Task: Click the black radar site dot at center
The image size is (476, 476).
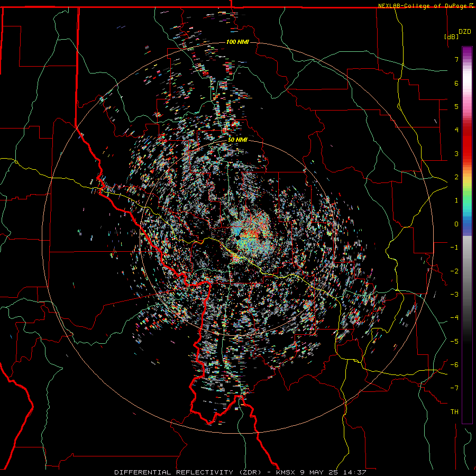Action: point(237,236)
